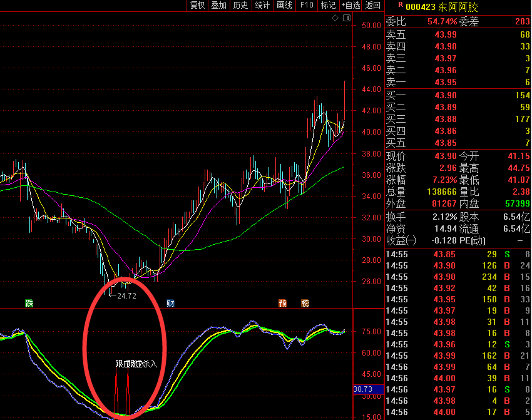This screenshot has height=420, width=532.
Task: Click the 委比 value 54.74%
Action: click(x=442, y=22)
